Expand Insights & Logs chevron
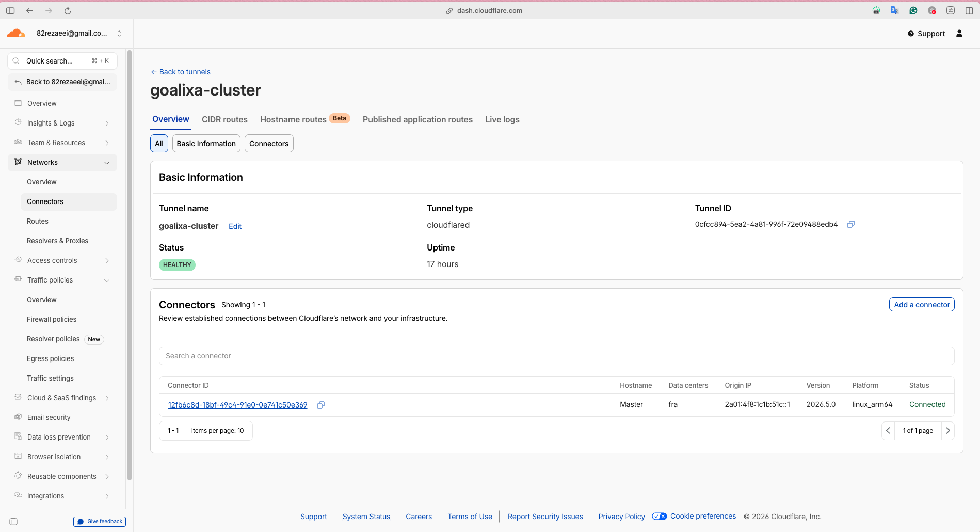Image resolution: width=980 pixels, height=532 pixels. pos(107,123)
